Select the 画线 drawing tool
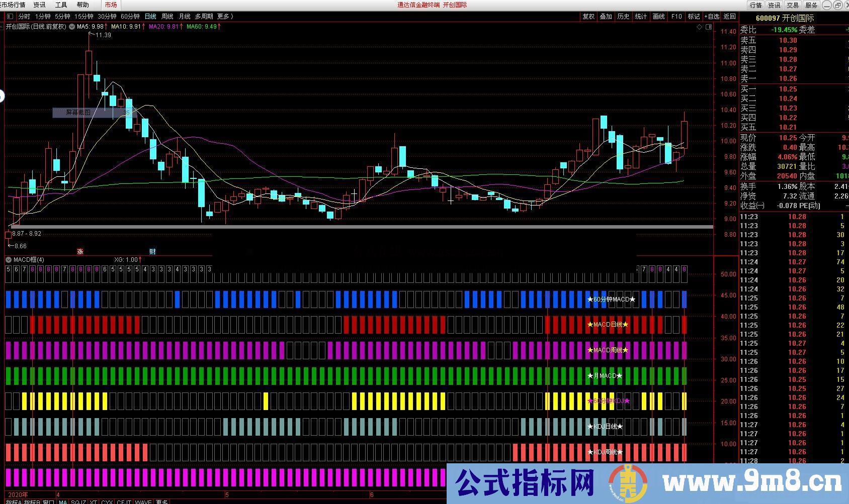 click(658, 16)
